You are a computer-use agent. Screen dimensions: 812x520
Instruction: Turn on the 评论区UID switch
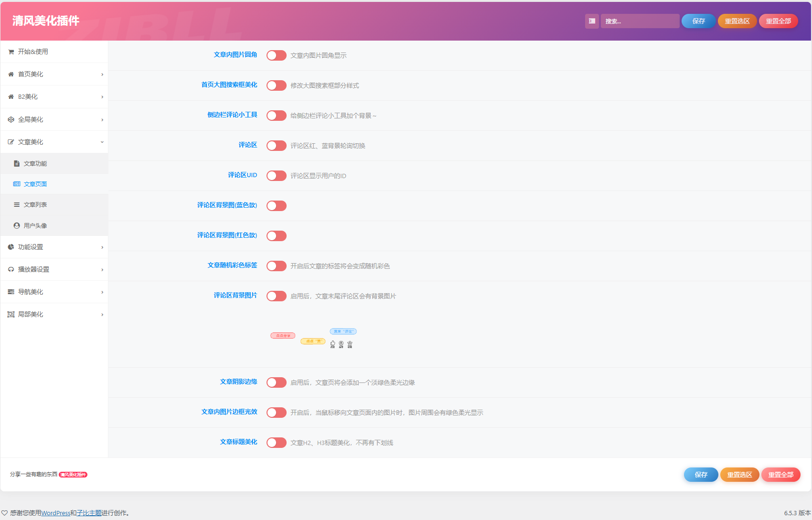(x=276, y=176)
